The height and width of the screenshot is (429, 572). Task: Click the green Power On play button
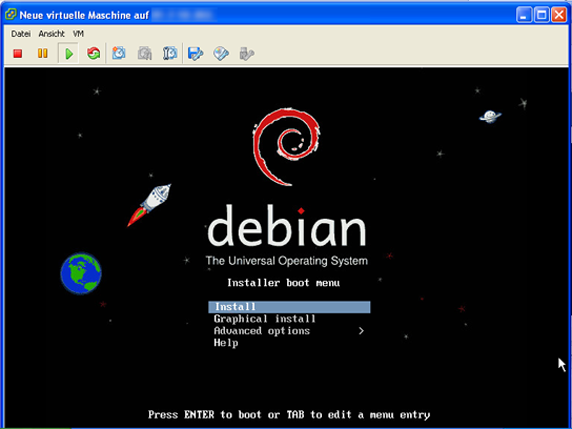[69, 54]
